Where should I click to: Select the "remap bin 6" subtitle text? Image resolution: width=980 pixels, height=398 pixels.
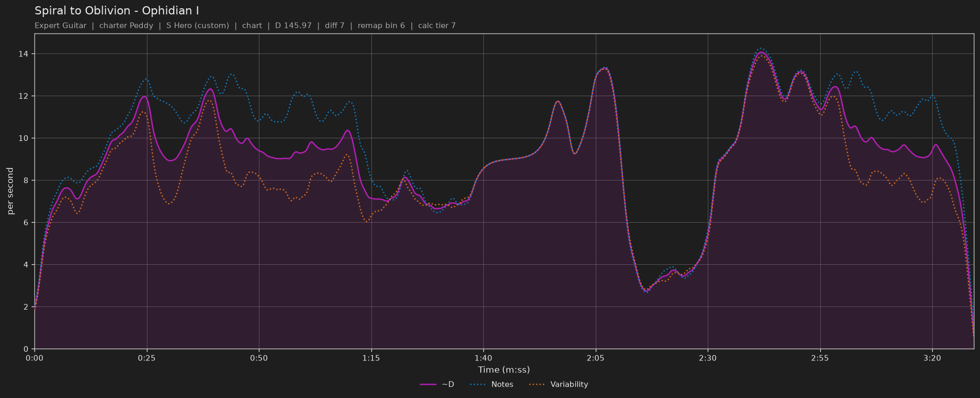(x=382, y=26)
